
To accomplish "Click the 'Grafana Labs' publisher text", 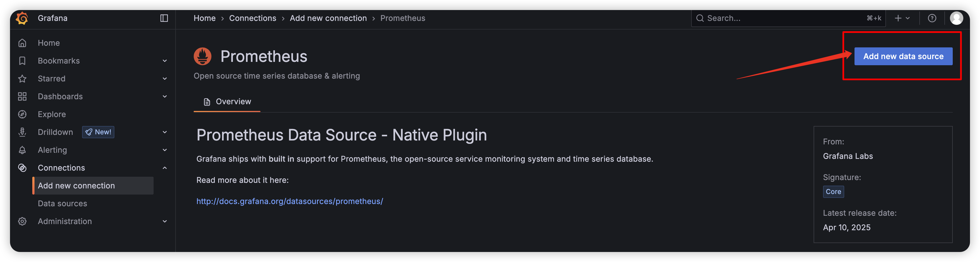I will tap(848, 156).
